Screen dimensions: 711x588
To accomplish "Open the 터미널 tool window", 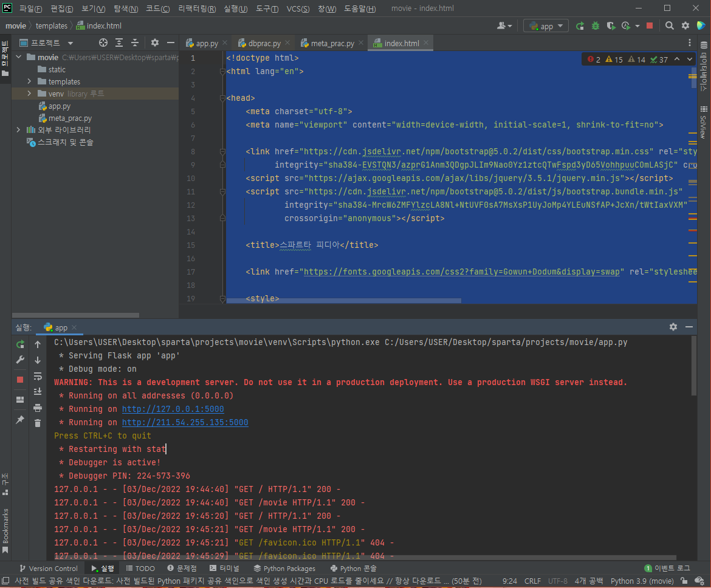I will [x=224, y=569].
